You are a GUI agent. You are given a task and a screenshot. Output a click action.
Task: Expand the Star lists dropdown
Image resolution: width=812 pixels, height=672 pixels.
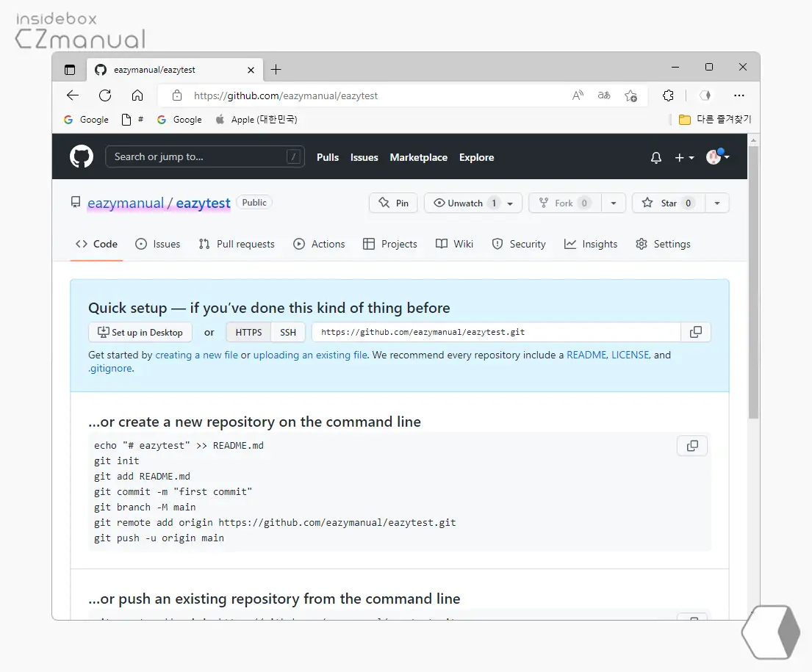[x=717, y=203]
